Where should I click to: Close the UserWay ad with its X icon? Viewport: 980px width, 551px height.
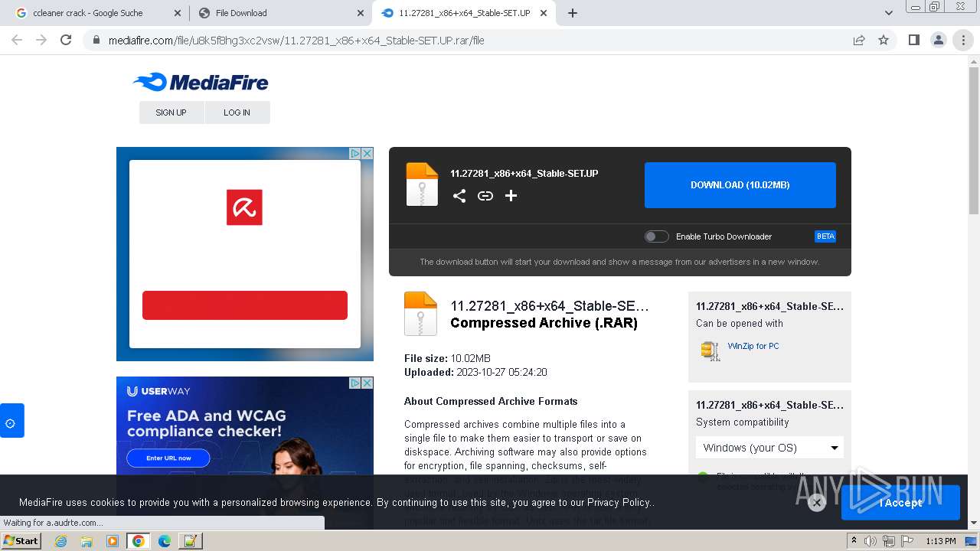[367, 383]
